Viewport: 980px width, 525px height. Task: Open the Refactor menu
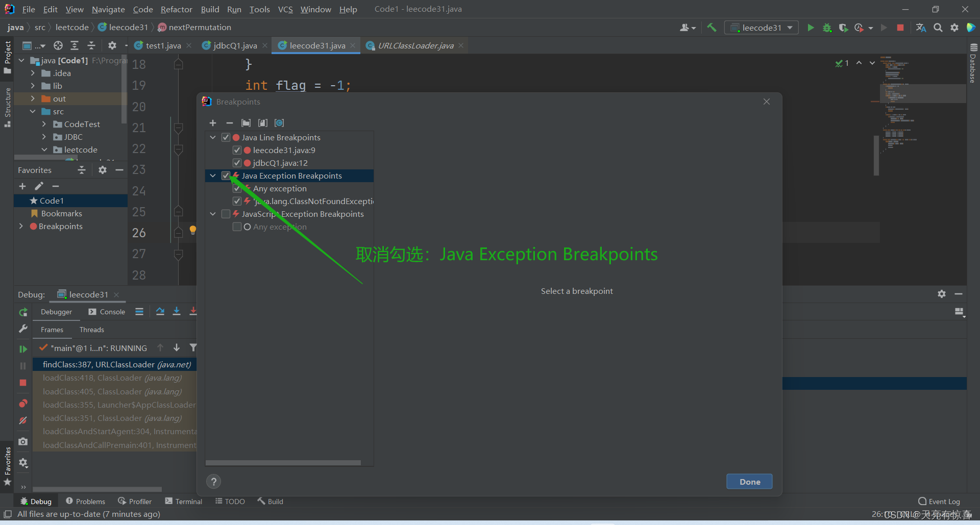176,9
